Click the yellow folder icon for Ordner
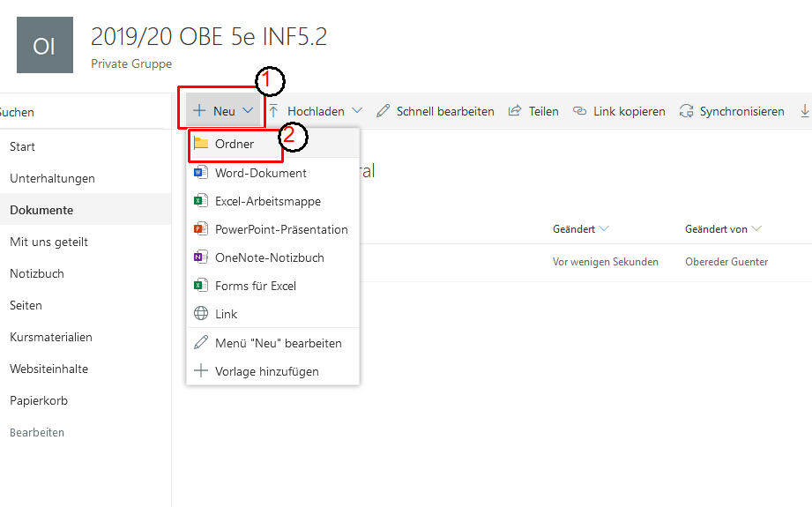The width and height of the screenshot is (812, 507). (201, 144)
